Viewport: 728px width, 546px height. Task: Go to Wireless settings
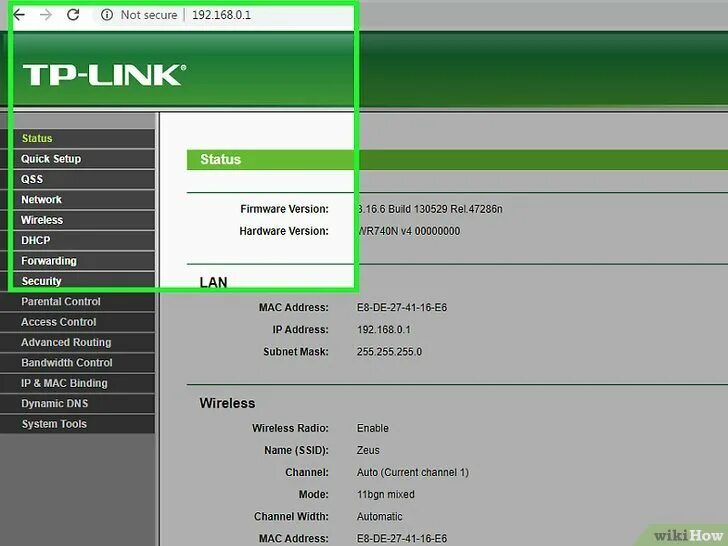click(x=78, y=220)
